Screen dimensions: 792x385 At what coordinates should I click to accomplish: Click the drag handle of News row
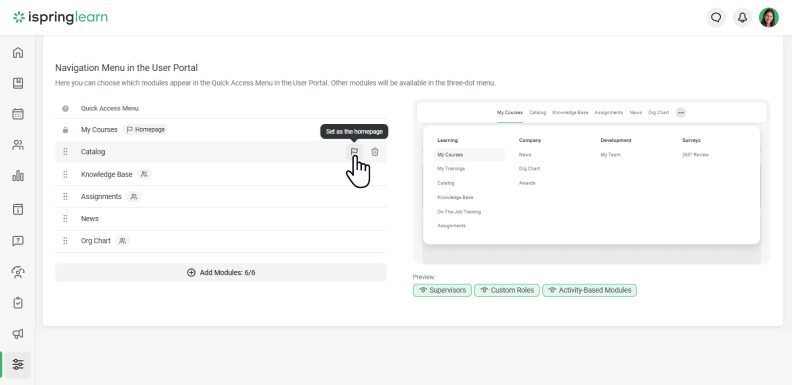point(65,219)
